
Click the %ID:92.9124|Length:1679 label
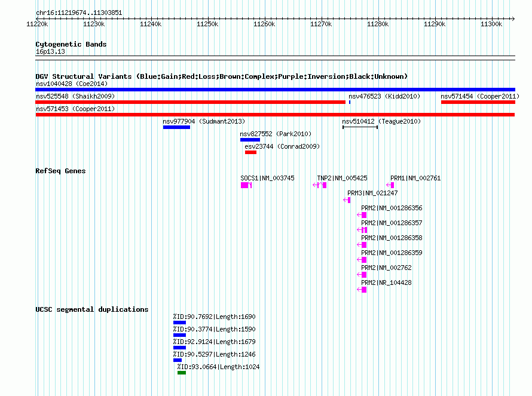point(214,342)
